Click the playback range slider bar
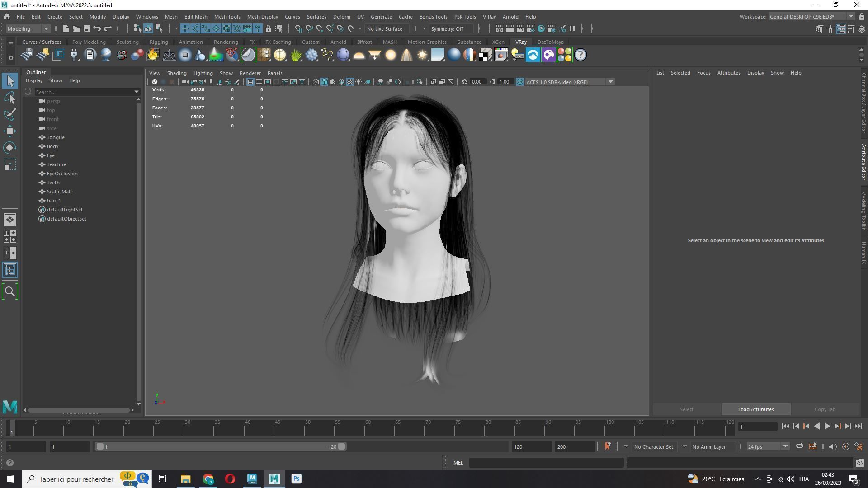 click(x=221, y=447)
